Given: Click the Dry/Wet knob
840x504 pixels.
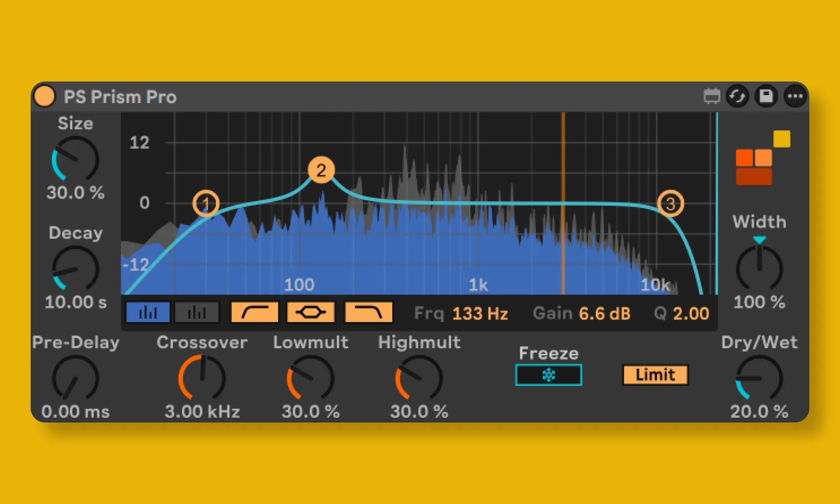Looking at the screenshot, I should tap(759, 378).
